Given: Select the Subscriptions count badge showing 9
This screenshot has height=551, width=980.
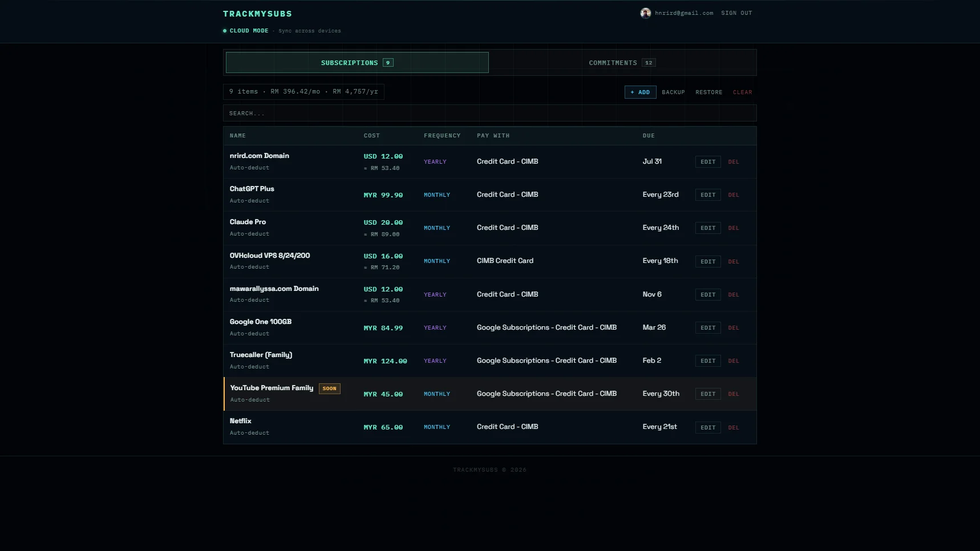Looking at the screenshot, I should click(x=388, y=63).
